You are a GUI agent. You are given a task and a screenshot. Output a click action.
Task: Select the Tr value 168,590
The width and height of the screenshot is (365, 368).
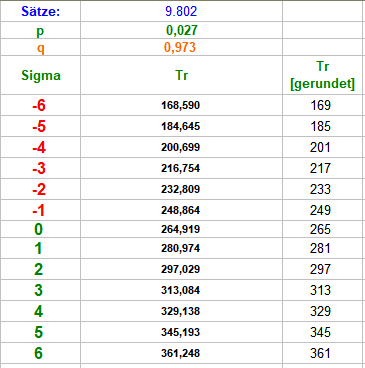tap(181, 105)
